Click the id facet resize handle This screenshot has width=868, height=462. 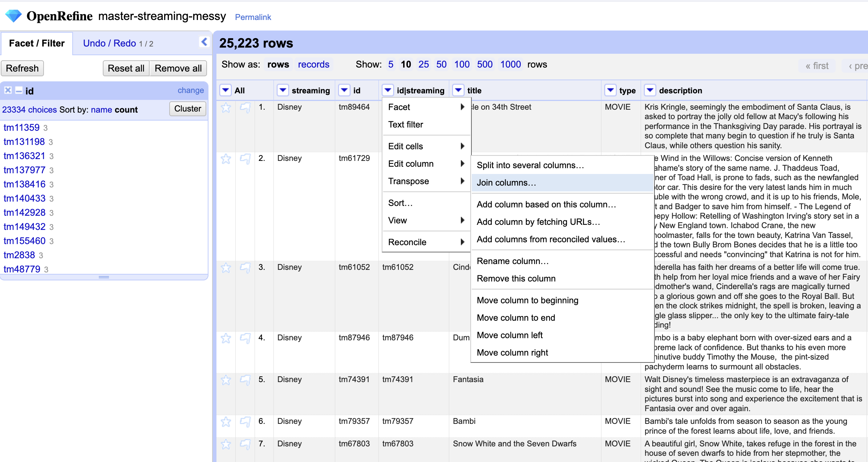click(x=104, y=277)
